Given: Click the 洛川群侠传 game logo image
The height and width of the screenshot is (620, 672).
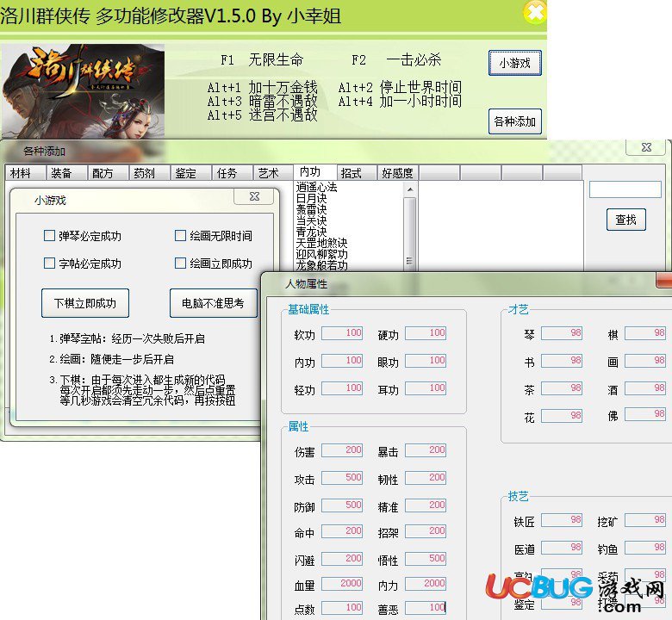Looking at the screenshot, I should (x=84, y=90).
